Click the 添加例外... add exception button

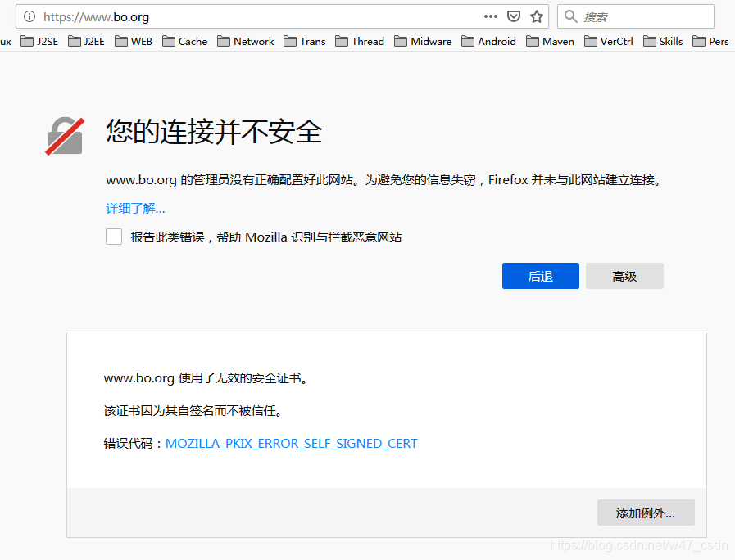[646, 513]
